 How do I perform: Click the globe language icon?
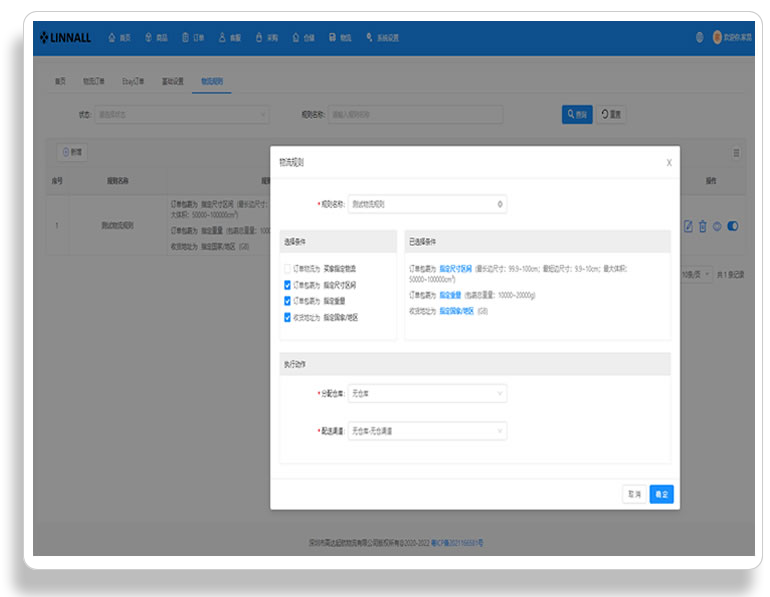[x=700, y=37]
